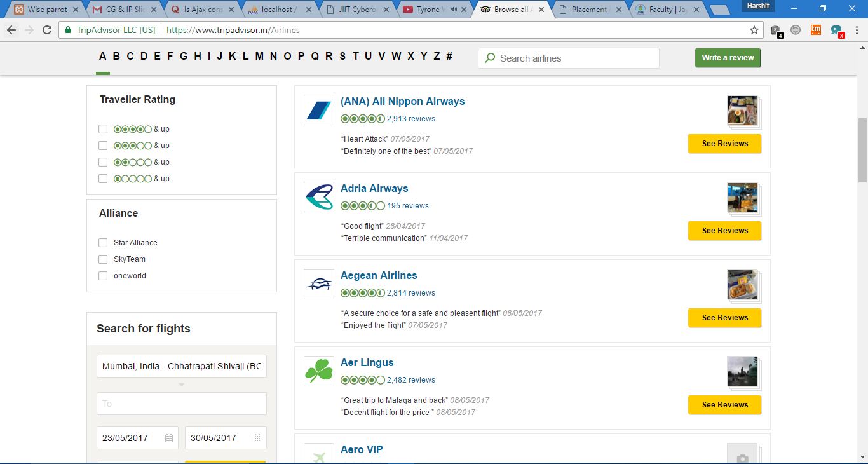Filter airlines by the # symbol
The width and height of the screenshot is (868, 464).
[449, 56]
